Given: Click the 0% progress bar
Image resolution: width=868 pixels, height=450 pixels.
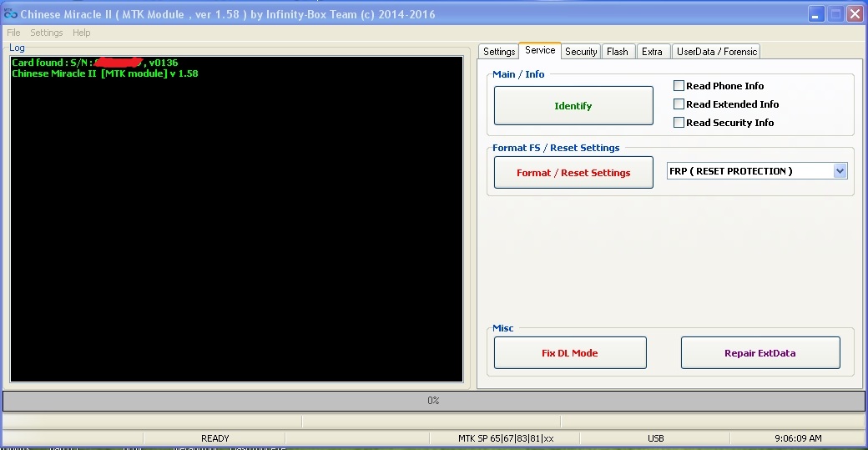Looking at the screenshot, I should [433, 401].
